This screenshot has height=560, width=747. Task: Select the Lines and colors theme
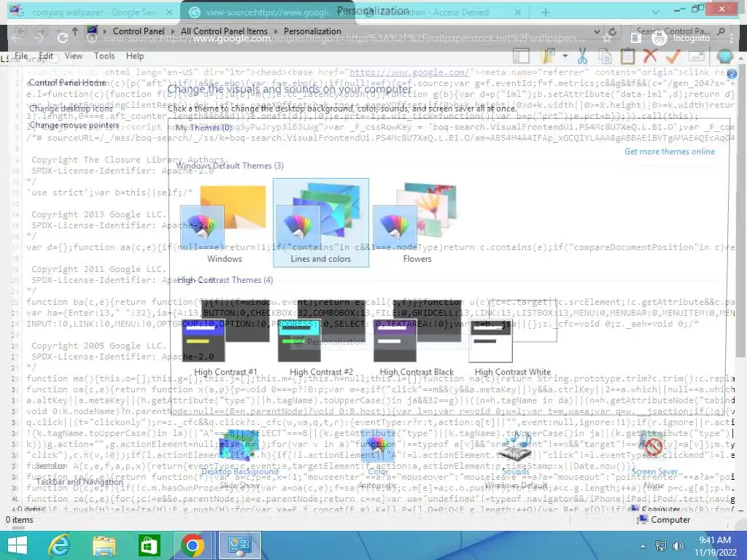(321, 223)
